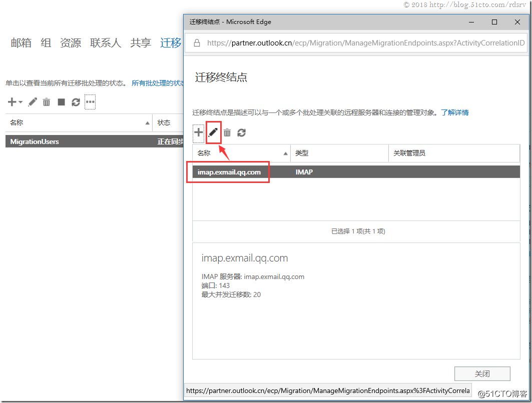The height and width of the screenshot is (403, 532).
Task: Open the 组 tab
Action: click(x=46, y=43)
